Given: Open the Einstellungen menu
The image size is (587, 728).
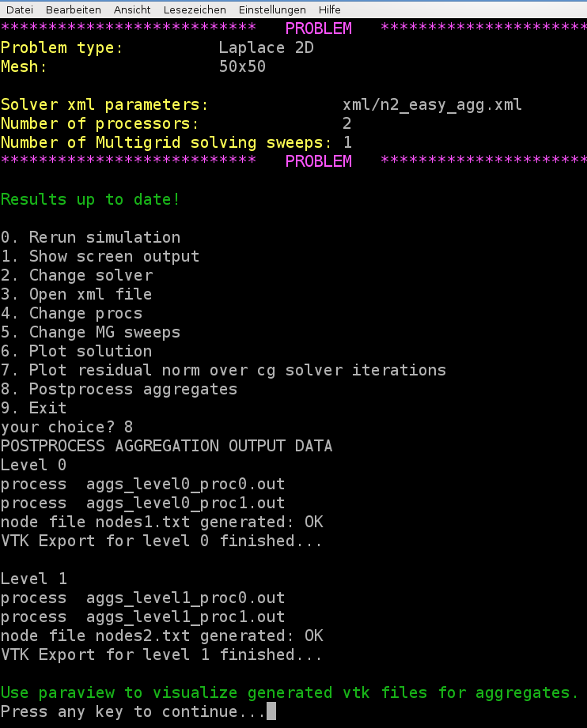Looking at the screenshot, I should [272, 9].
